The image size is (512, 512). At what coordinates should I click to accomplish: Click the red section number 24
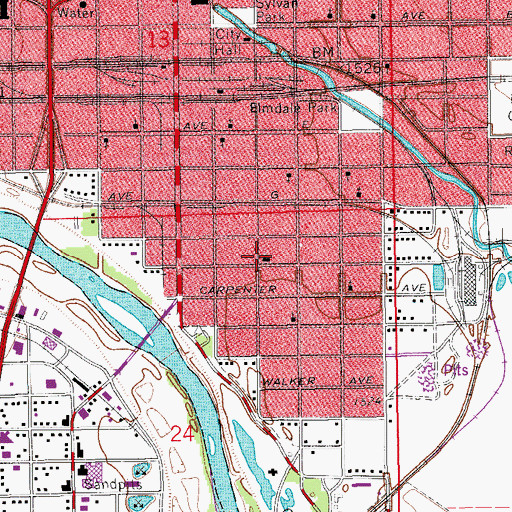[x=182, y=434]
